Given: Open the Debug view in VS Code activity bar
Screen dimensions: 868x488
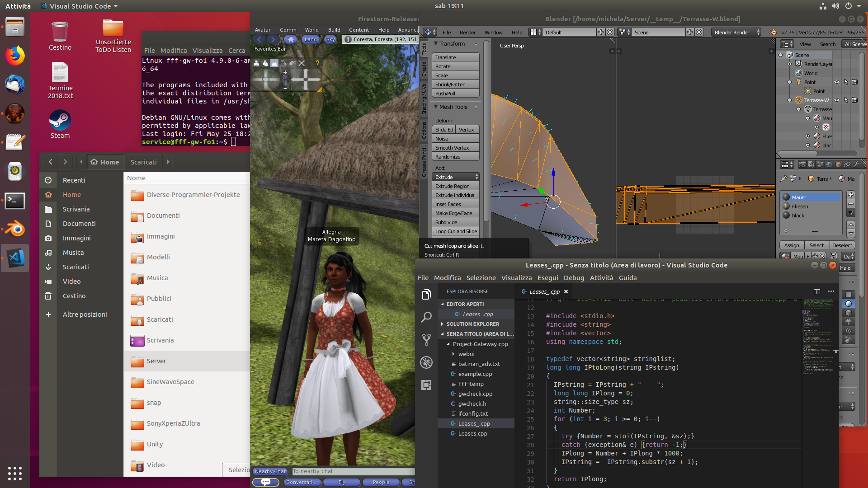Looking at the screenshot, I should pyautogui.click(x=426, y=362).
